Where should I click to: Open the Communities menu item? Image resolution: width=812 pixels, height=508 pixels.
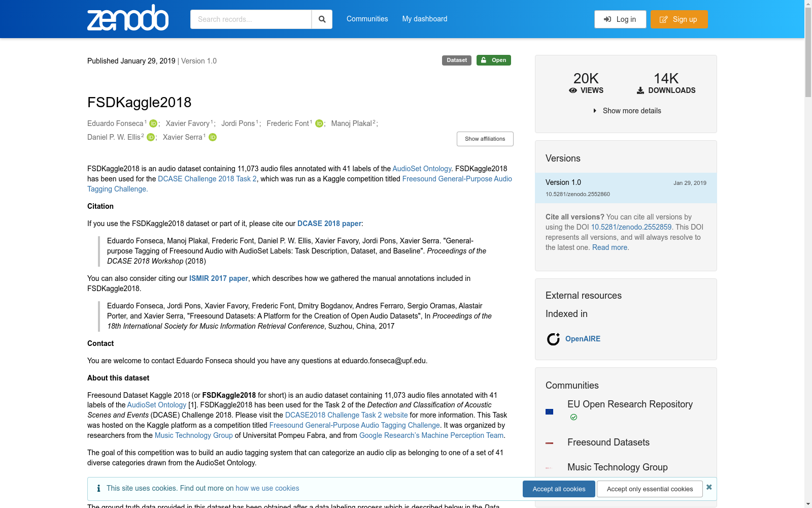[367, 19]
